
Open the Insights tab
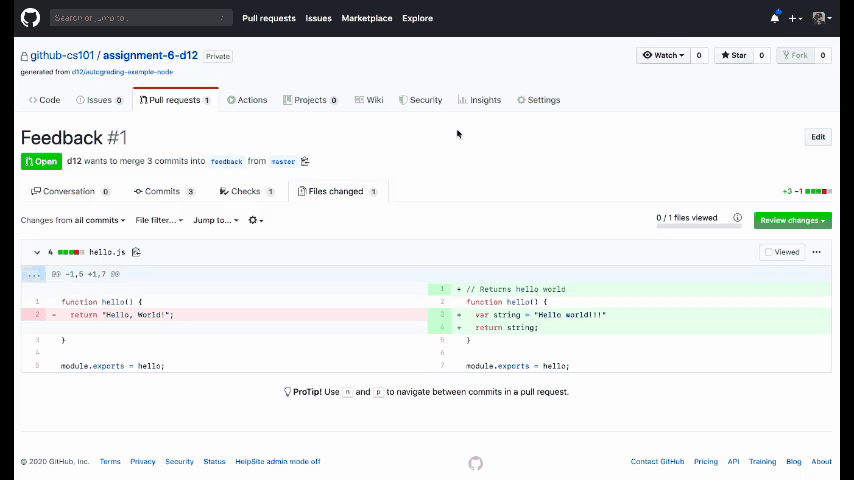(x=479, y=100)
